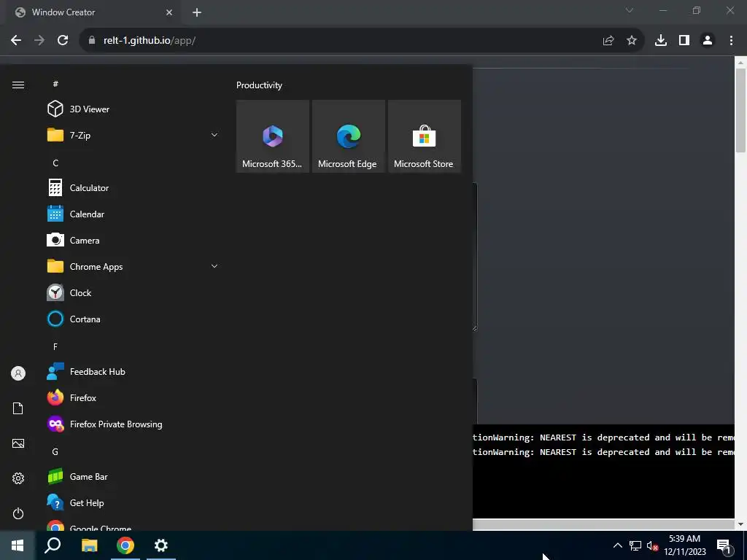Launch Calculator from the Start menu
The height and width of the screenshot is (560, 747).
(133, 187)
